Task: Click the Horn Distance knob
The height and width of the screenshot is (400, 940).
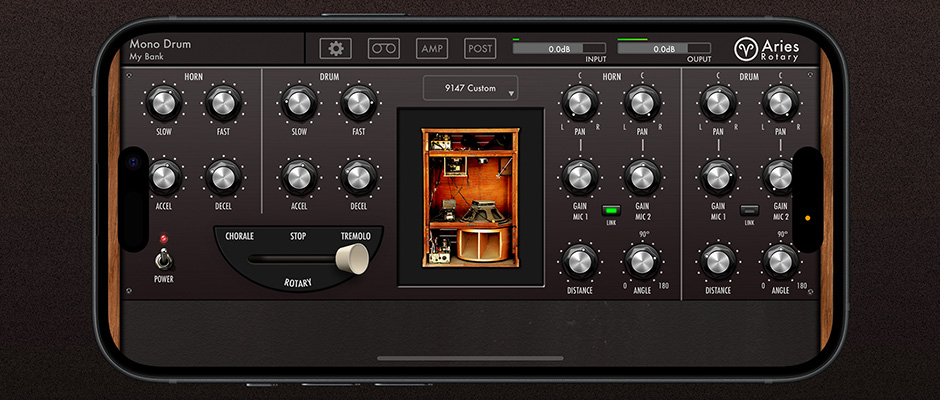Action: tap(578, 261)
